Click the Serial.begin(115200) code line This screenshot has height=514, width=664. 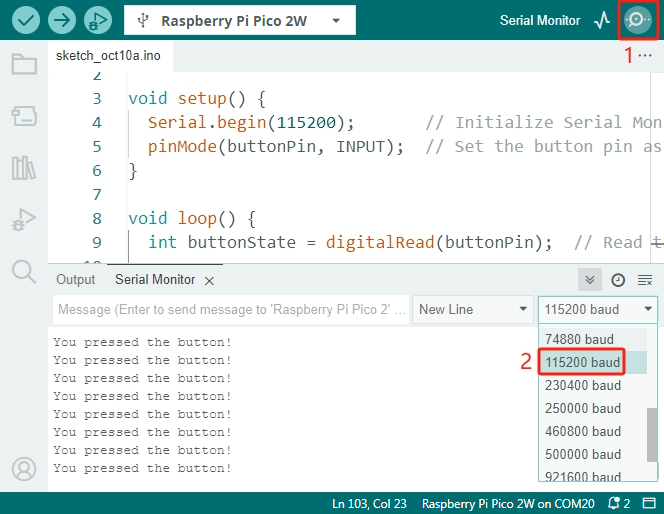click(251, 122)
